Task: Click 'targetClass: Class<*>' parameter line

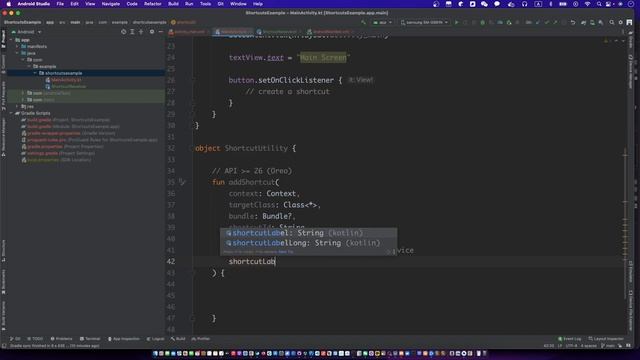Action: click(x=274, y=205)
